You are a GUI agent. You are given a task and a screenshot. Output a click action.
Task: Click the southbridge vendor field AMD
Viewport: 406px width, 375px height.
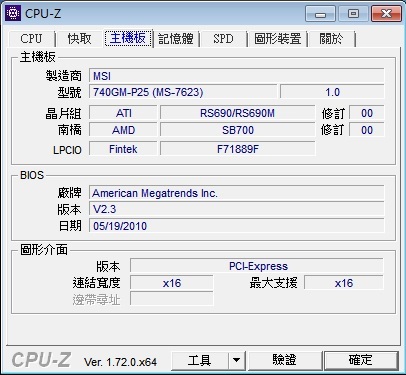coord(123,130)
